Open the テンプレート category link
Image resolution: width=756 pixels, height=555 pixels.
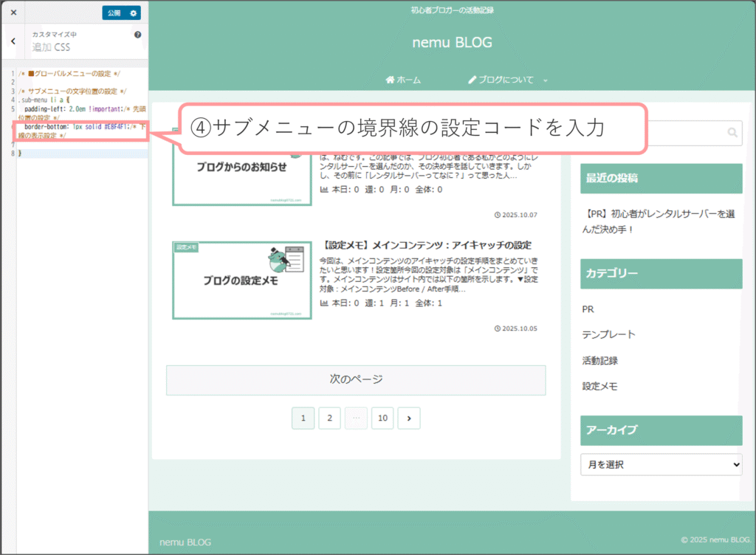608,334
